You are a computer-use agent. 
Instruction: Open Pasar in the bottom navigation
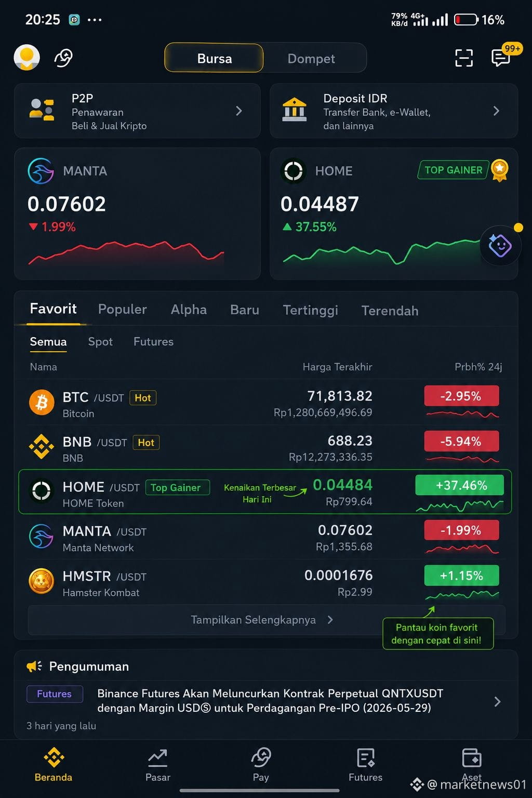[x=157, y=765]
